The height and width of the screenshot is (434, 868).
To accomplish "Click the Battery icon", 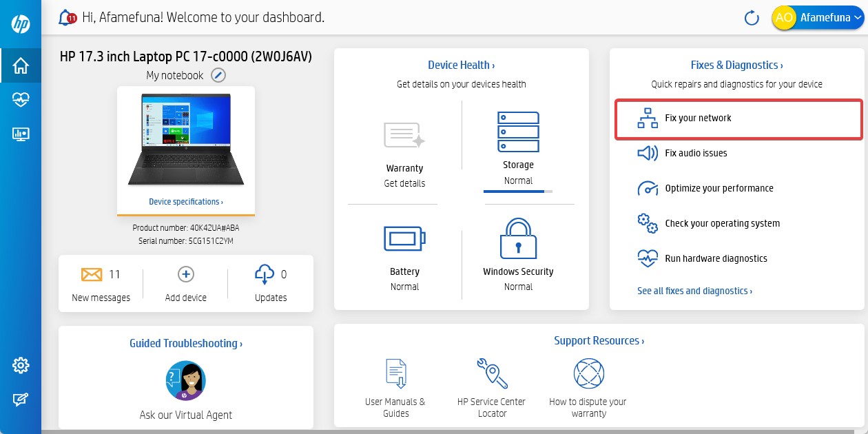I will pyautogui.click(x=404, y=239).
